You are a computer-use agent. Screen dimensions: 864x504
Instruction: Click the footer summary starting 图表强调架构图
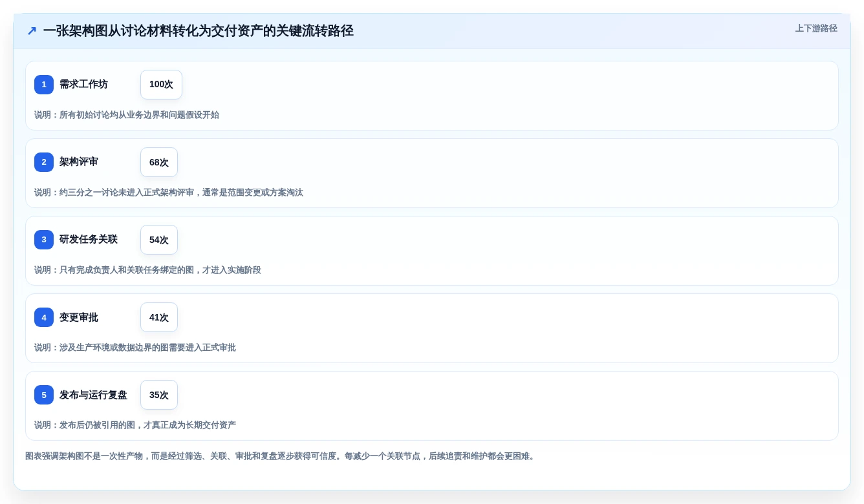pos(281,456)
